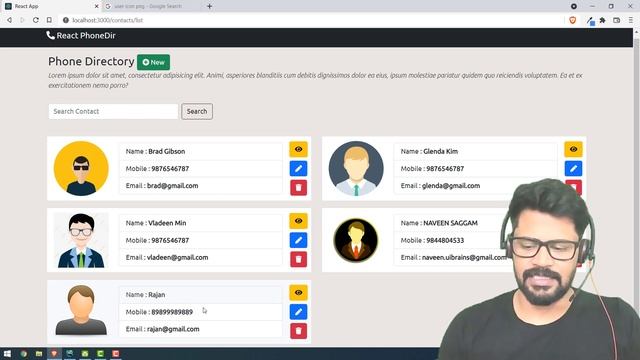Bookmark this page using bookmark icon
This screenshot has height=360, width=640.
tap(49, 20)
